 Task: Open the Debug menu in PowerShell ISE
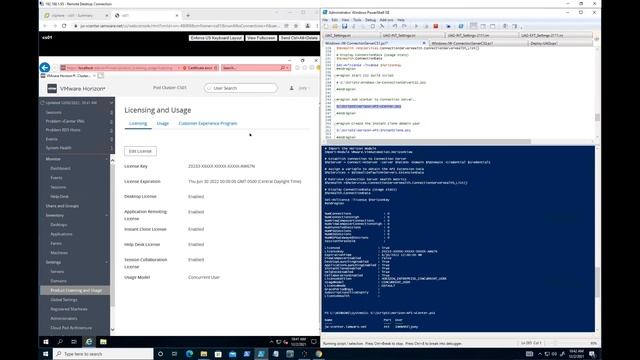pos(370,20)
